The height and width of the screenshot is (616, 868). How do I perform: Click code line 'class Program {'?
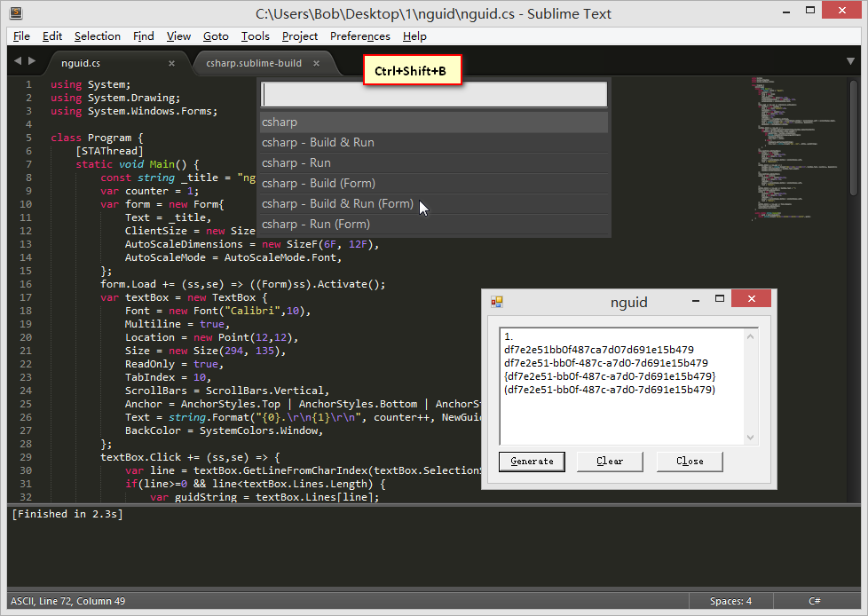97,138
